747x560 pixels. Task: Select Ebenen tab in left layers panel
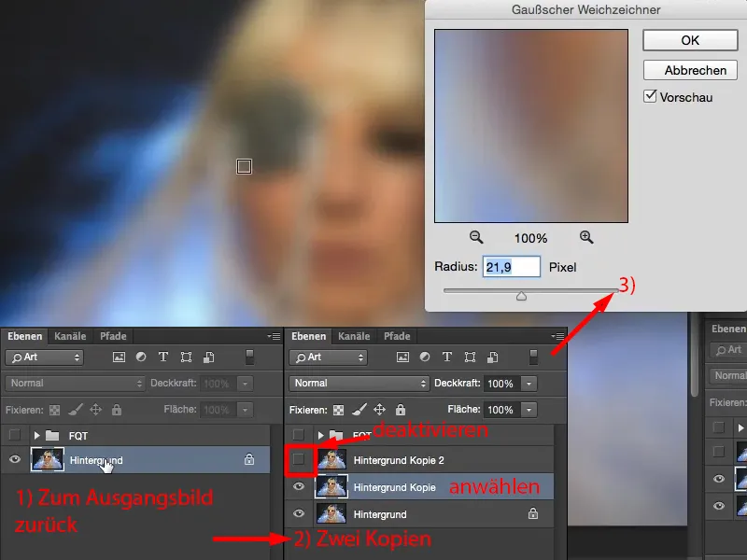pyautogui.click(x=25, y=336)
